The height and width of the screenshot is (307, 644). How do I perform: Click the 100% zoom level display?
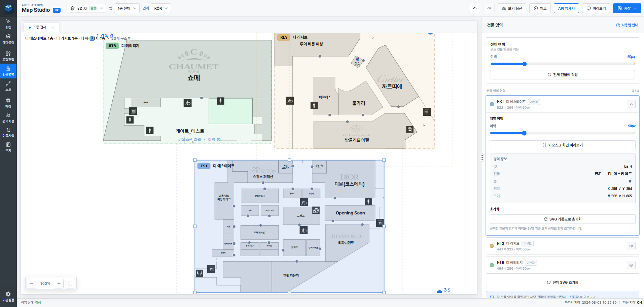tap(45, 283)
